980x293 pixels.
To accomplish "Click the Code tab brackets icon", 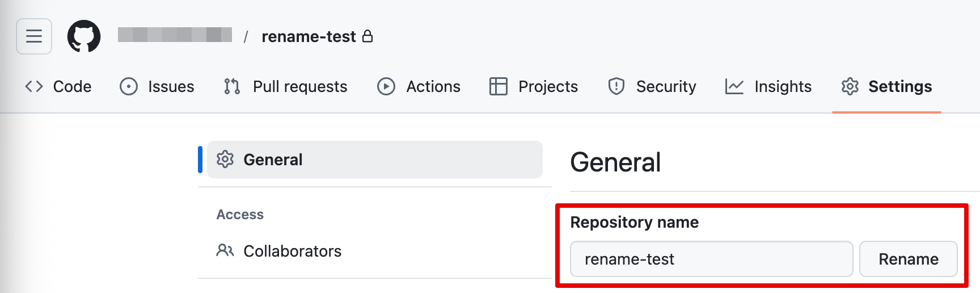I will pos(34,86).
